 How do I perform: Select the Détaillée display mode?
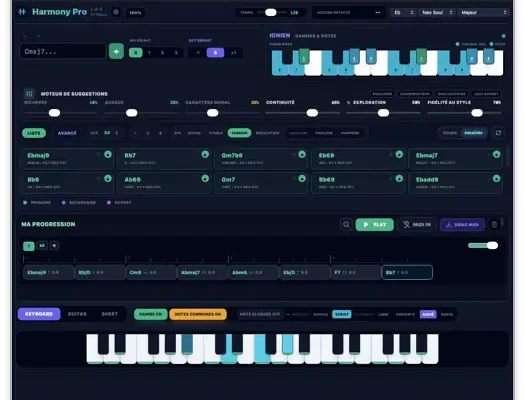[x=473, y=133]
